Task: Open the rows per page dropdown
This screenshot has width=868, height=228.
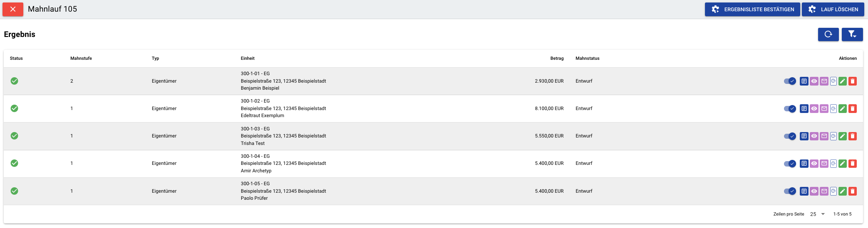Action: [x=817, y=214]
